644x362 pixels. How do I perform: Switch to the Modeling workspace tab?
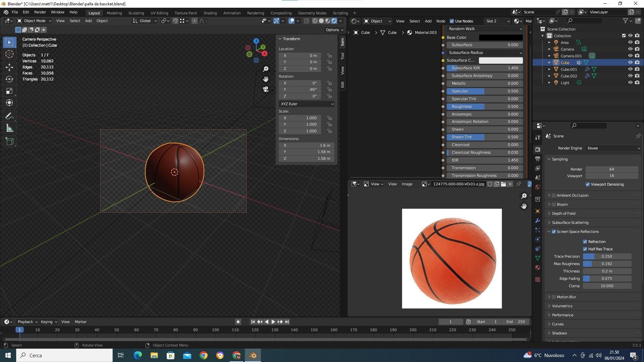coord(114,13)
